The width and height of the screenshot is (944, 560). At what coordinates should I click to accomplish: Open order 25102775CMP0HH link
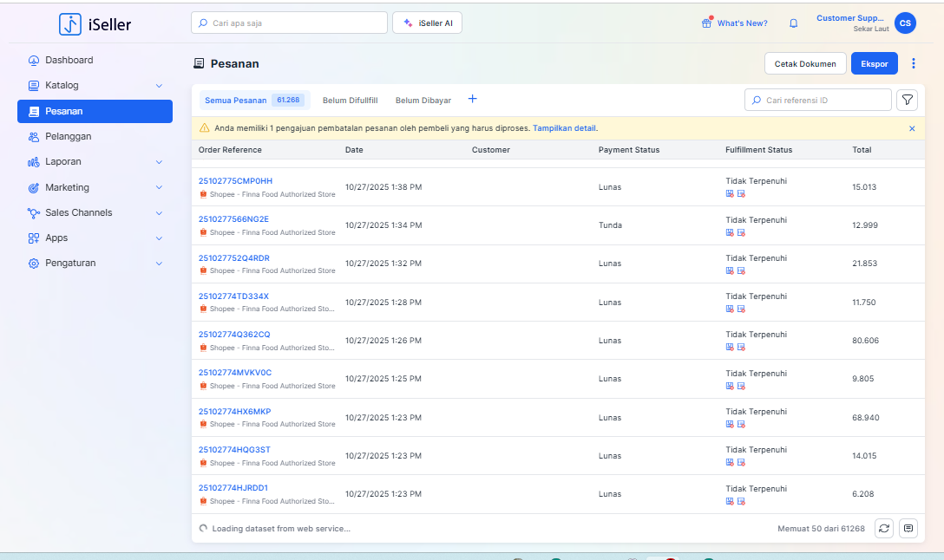(235, 181)
